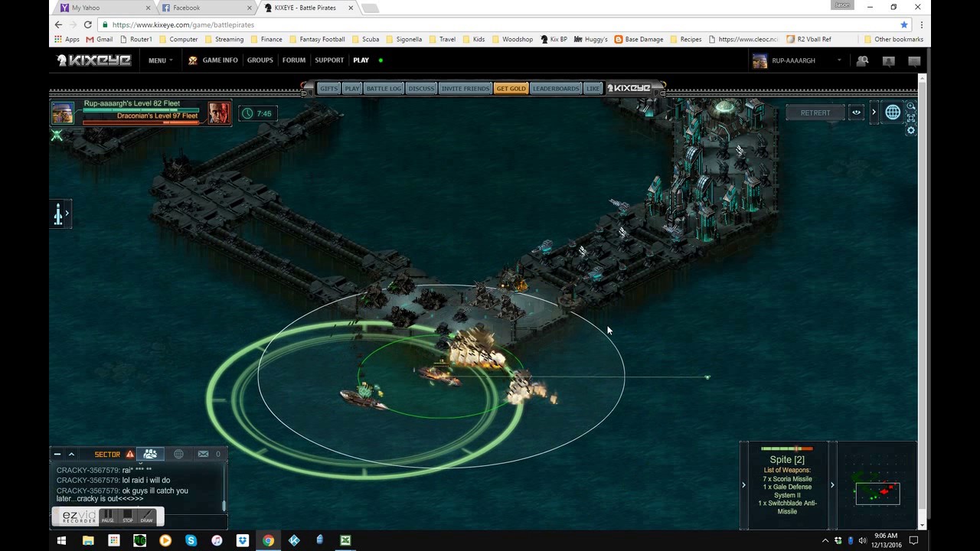The width and height of the screenshot is (980, 551).
Task: Open FORUM menu item
Action: (294, 60)
